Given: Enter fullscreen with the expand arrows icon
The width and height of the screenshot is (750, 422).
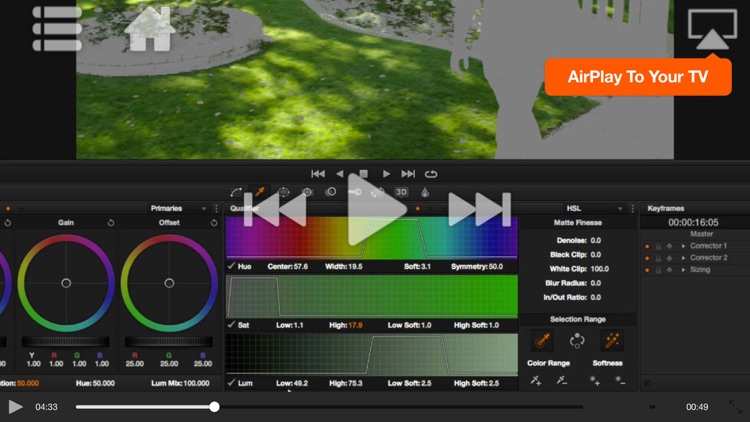Looking at the screenshot, I should (735, 407).
